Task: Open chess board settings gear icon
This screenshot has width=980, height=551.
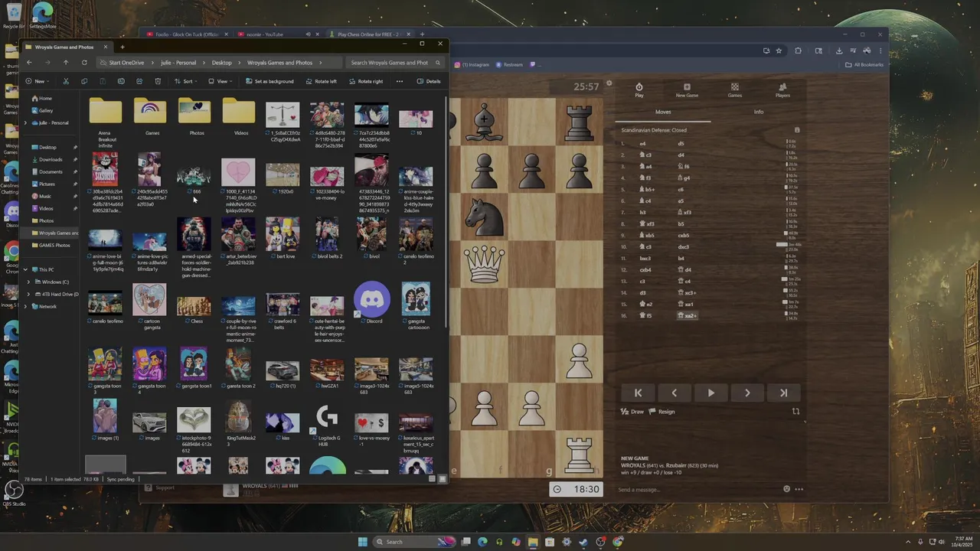Action: click(609, 83)
